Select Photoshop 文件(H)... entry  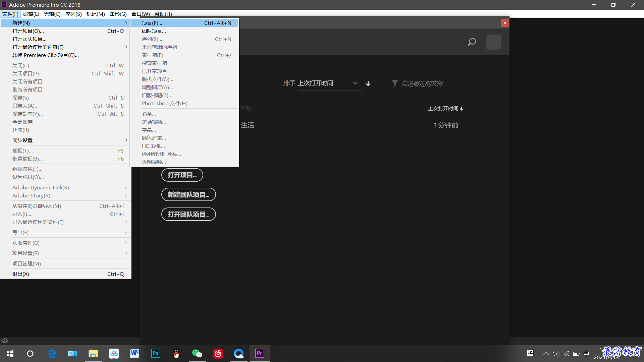(x=184, y=103)
